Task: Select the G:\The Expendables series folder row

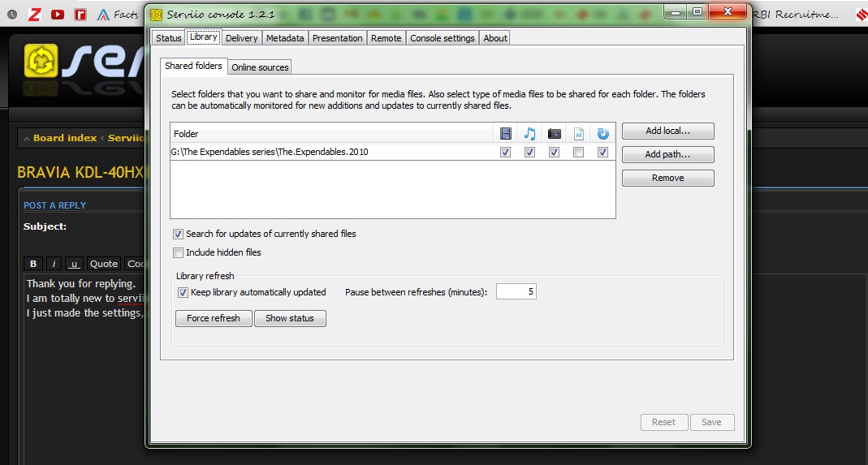Action: point(325,152)
